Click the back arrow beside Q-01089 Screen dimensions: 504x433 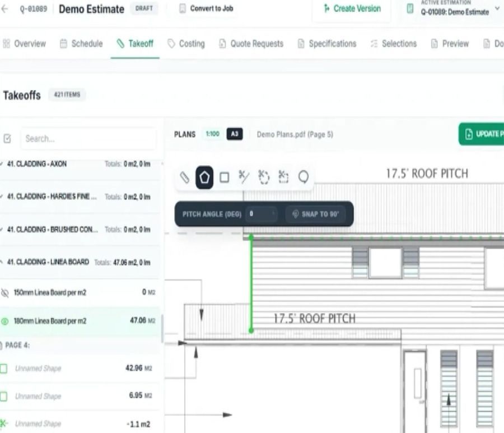(x=4, y=8)
